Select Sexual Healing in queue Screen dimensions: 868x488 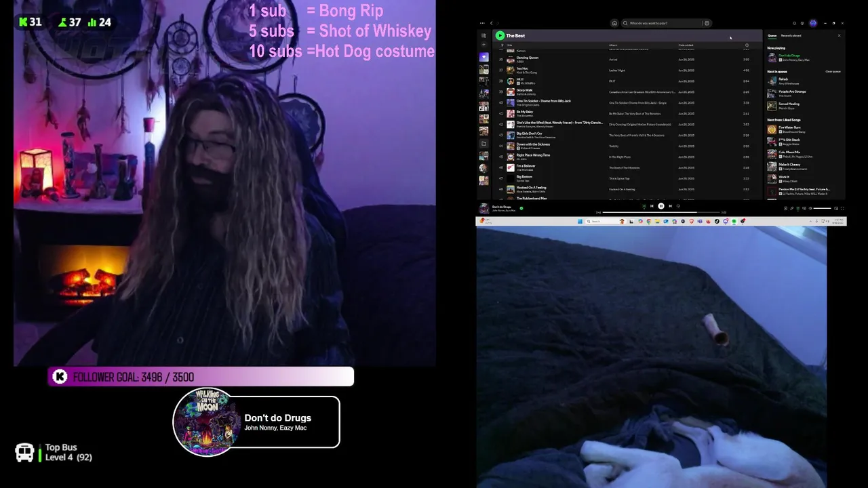(x=804, y=105)
